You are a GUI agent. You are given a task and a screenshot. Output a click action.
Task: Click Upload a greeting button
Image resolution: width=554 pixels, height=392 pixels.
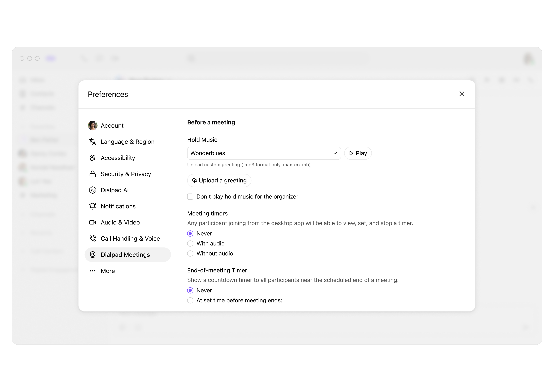[219, 181]
